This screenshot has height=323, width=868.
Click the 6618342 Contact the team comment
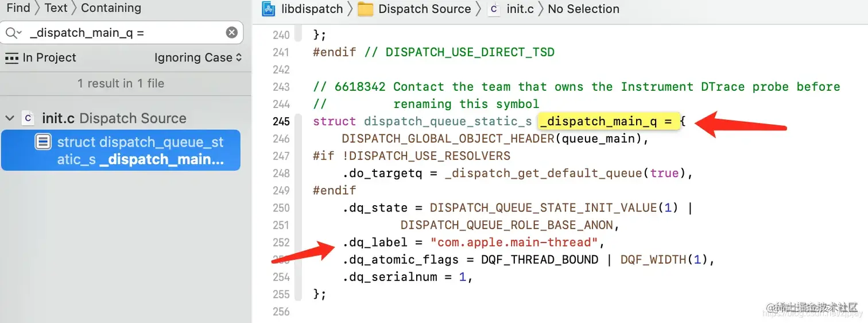tap(576, 87)
